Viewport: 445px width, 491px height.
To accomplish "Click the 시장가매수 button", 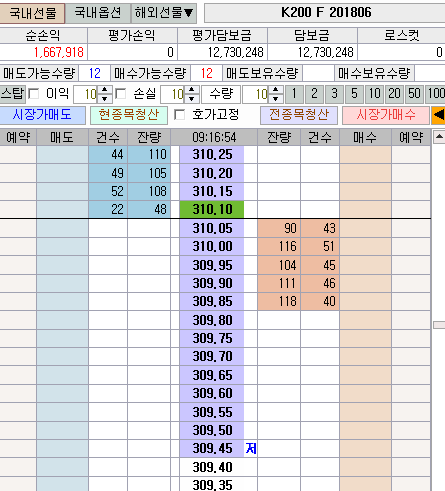I will coord(386,115).
